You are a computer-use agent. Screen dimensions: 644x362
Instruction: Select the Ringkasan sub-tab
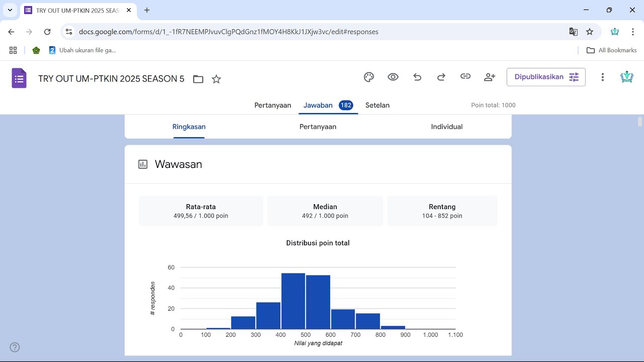189,127
